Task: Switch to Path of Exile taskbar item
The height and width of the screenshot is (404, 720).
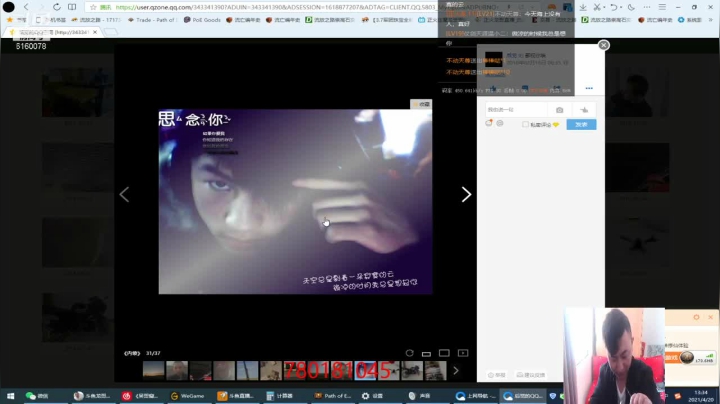Action: (333, 396)
